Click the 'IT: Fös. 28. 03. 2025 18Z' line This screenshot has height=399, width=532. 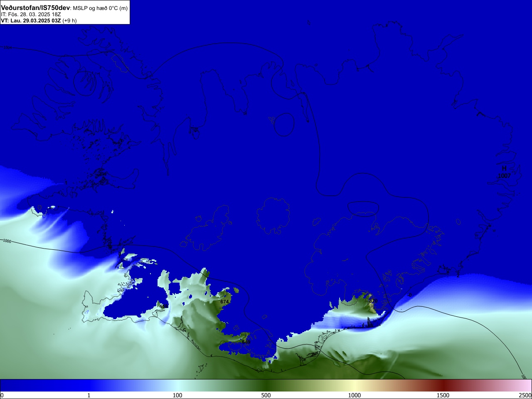[31, 15]
